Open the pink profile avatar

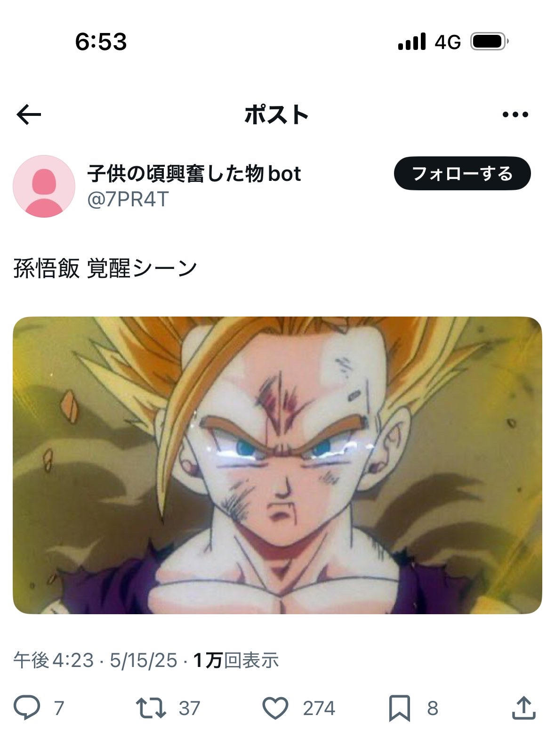coord(44,186)
